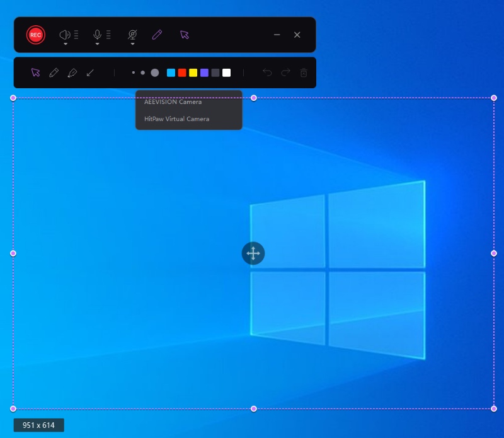Start recording with the red REC button
The height and width of the screenshot is (438, 504).
pos(36,35)
